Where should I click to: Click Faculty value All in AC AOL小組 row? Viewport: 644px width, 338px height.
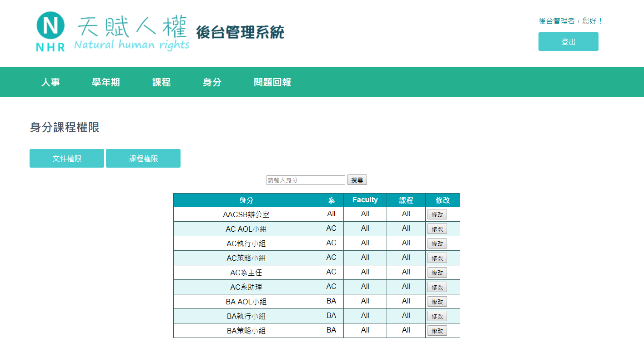(365, 228)
